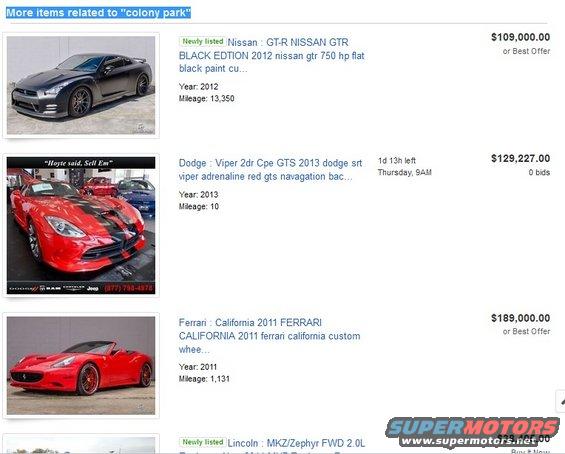This screenshot has width=565, height=454.
Task: Click the $109,000.00 price
Action: tap(520, 37)
